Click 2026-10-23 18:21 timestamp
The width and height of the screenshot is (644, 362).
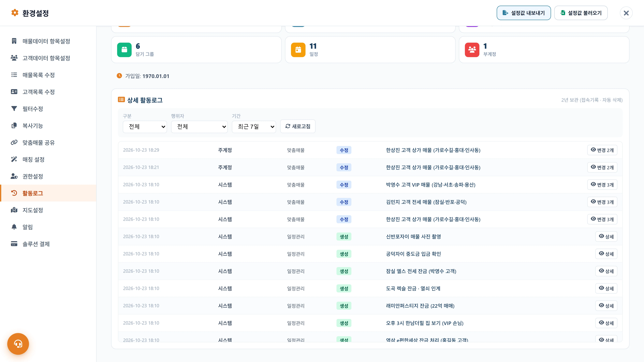[x=141, y=167]
